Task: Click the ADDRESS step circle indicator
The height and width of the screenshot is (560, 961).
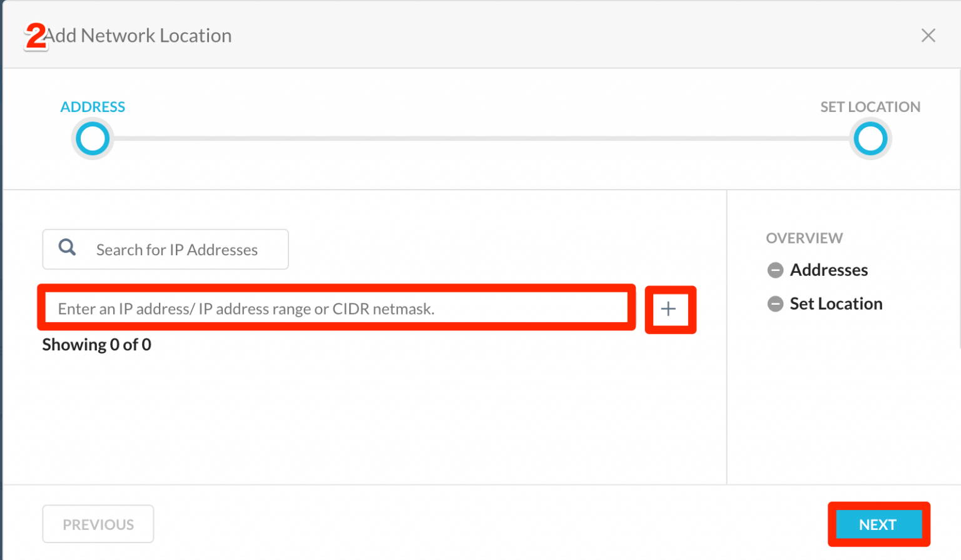Action: [93, 139]
